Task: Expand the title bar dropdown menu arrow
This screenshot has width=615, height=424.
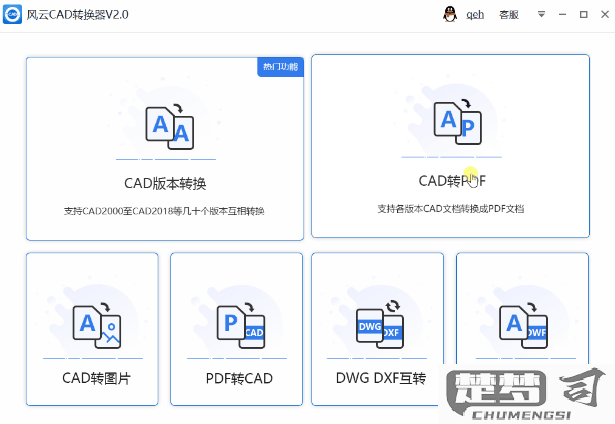Action: 541,15
